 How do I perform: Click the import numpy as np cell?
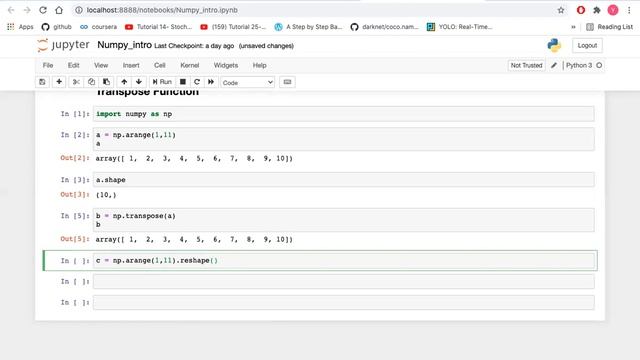pos(344,114)
